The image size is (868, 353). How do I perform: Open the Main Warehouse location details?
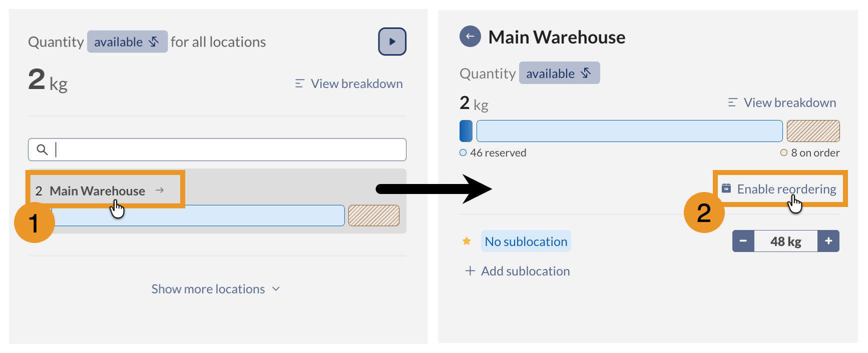97,190
